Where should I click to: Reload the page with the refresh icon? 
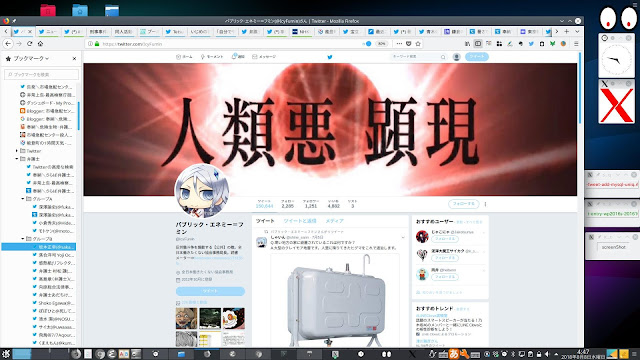coord(29,44)
